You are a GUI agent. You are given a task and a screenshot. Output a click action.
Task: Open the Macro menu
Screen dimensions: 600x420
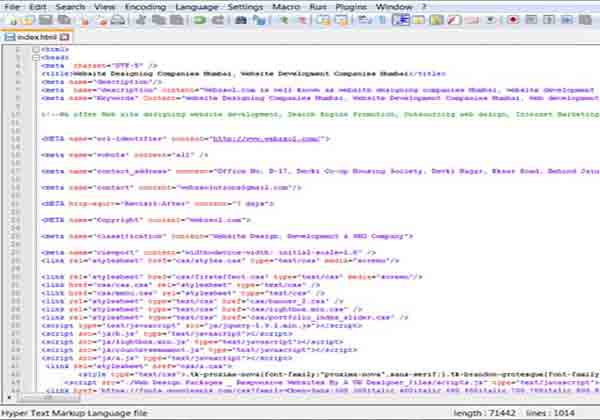[286, 7]
